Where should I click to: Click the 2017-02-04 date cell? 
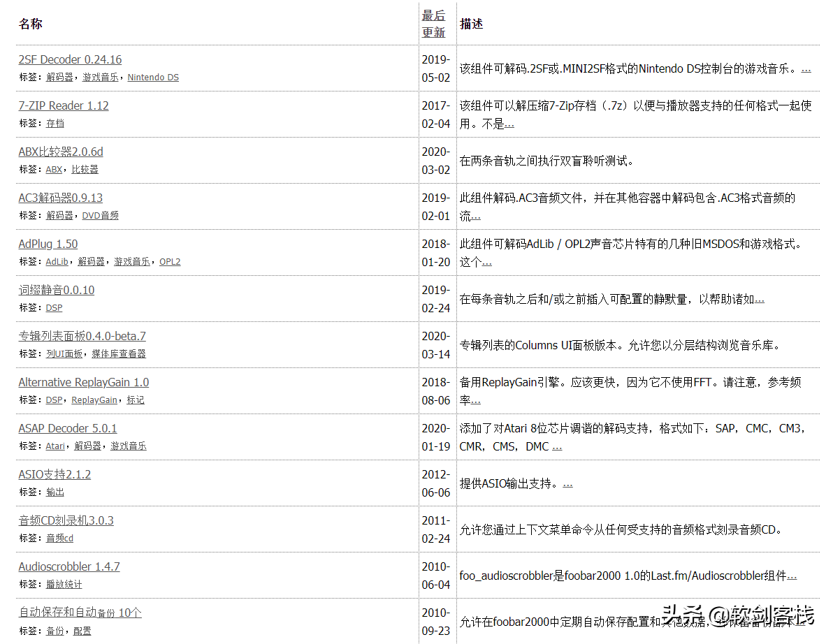(x=436, y=115)
